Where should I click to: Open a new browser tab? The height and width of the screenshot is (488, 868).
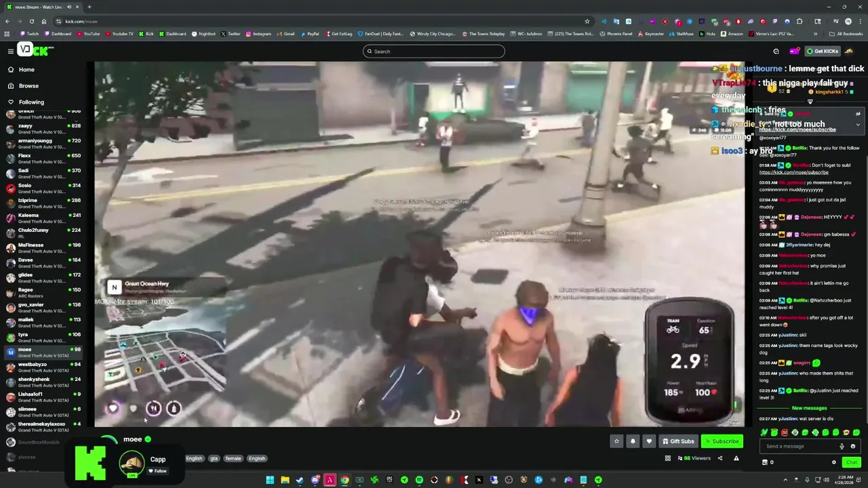90,7
